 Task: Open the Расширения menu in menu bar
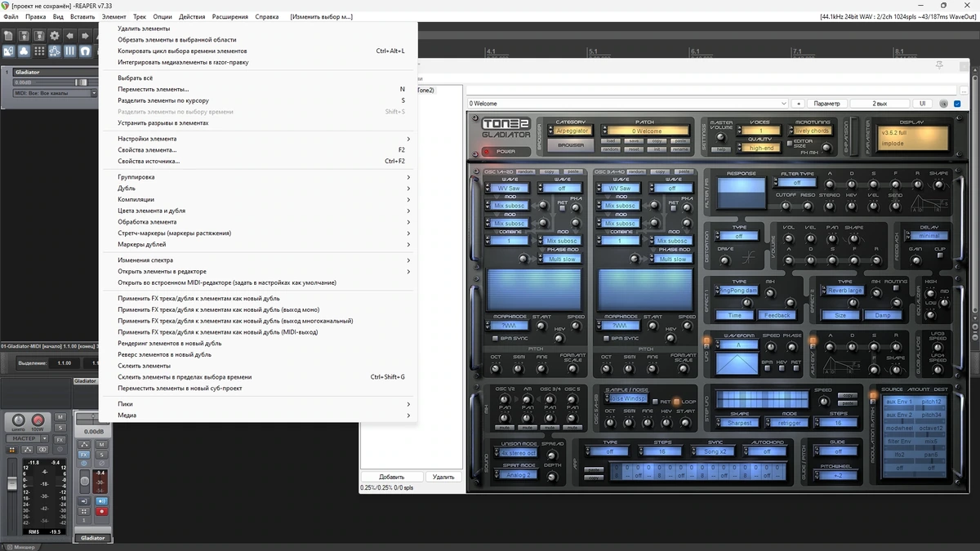click(230, 16)
